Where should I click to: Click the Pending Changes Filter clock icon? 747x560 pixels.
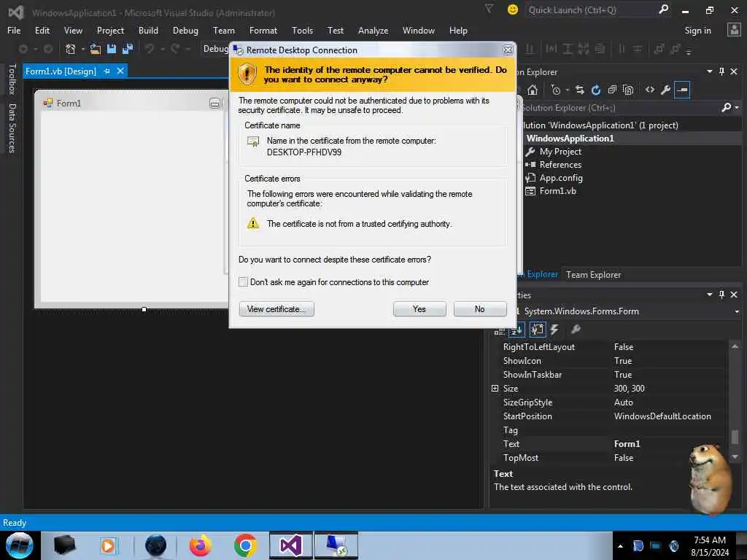tap(555, 90)
